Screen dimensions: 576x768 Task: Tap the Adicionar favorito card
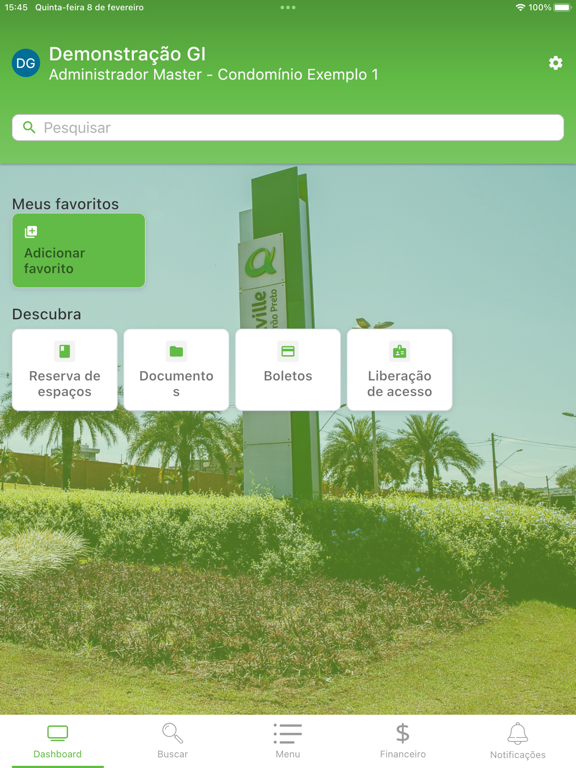coord(78,250)
